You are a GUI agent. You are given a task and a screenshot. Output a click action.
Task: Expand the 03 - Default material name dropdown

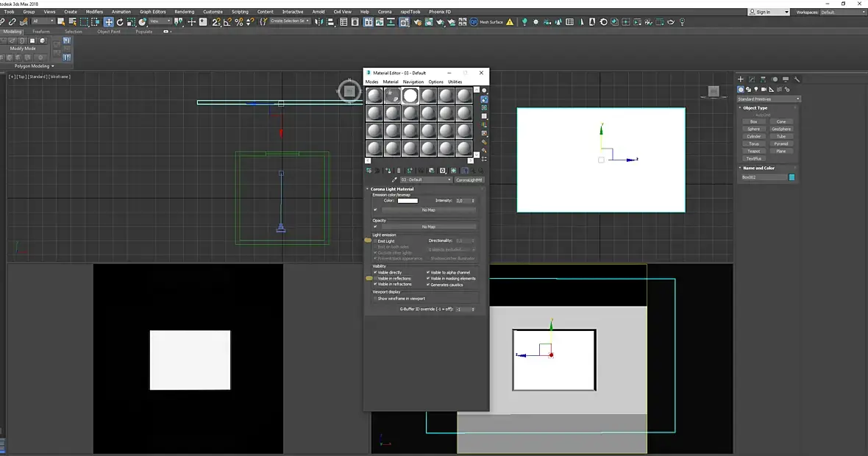[x=449, y=179]
